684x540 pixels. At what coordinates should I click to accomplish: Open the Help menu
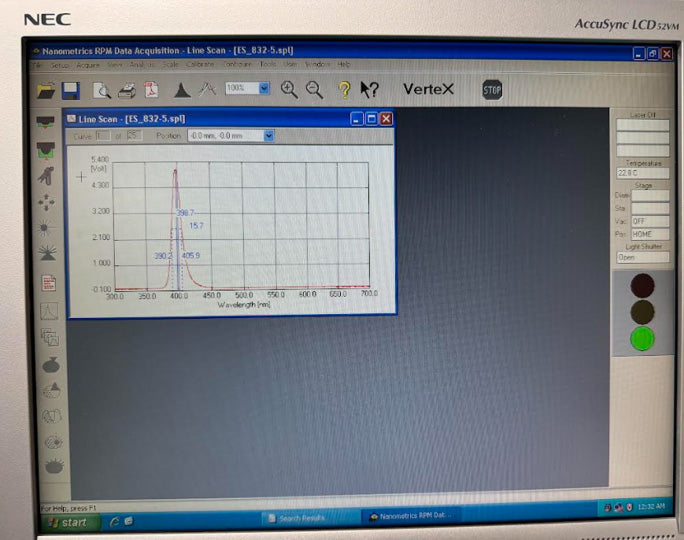point(344,65)
